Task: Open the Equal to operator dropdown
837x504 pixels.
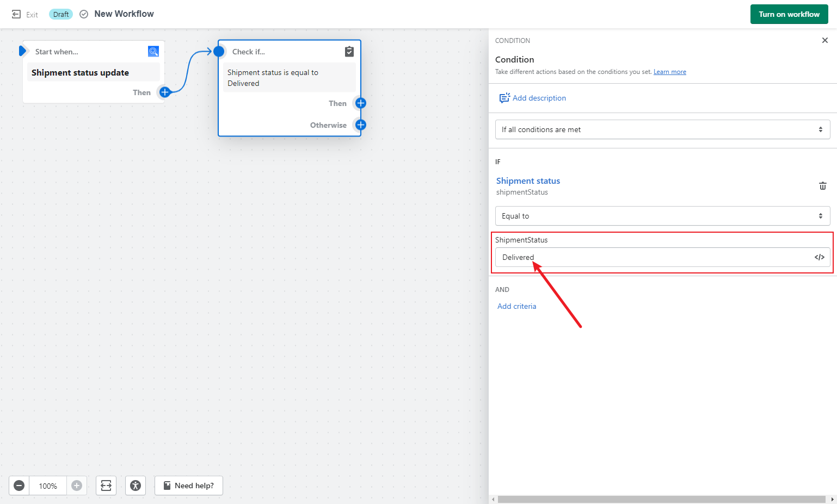Action: 662,216
